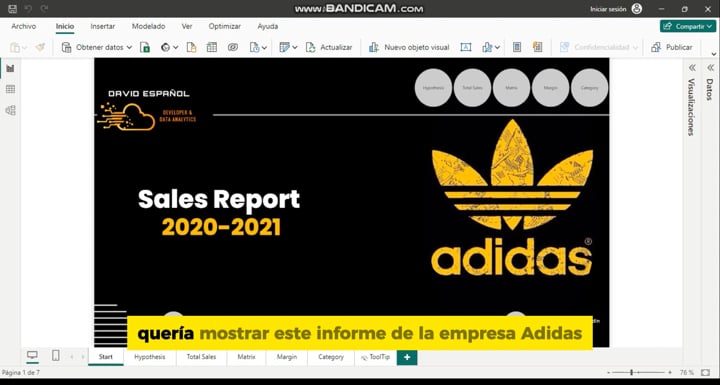The image size is (720, 385).
Task: Open the account avatar next to Iniciar sesión
Action: click(x=636, y=9)
